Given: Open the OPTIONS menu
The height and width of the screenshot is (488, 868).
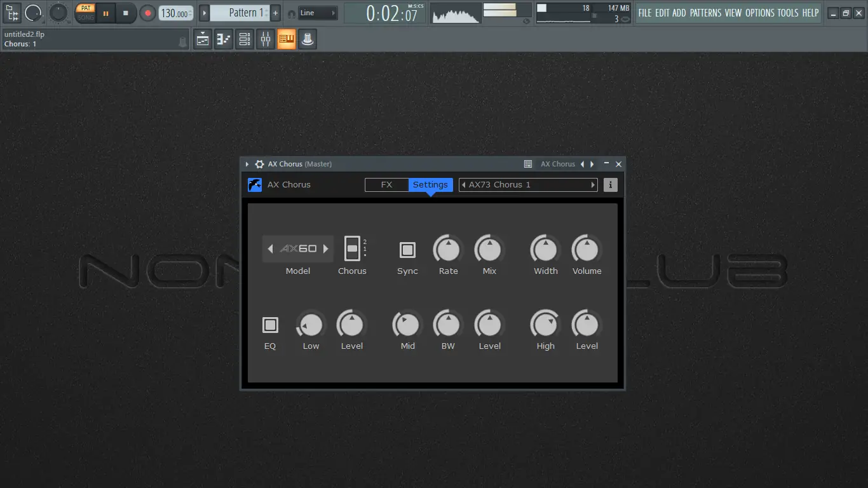Looking at the screenshot, I should 760,13.
